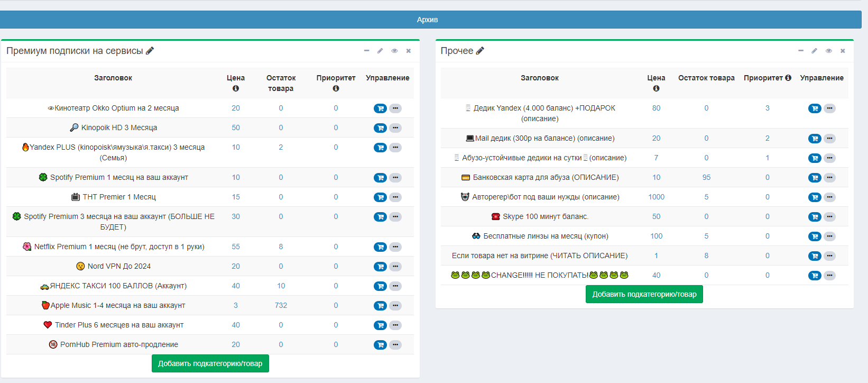This screenshot has width=868, height=383.
Task: Toggle visibility of Прочее panel
Action: [x=829, y=51]
